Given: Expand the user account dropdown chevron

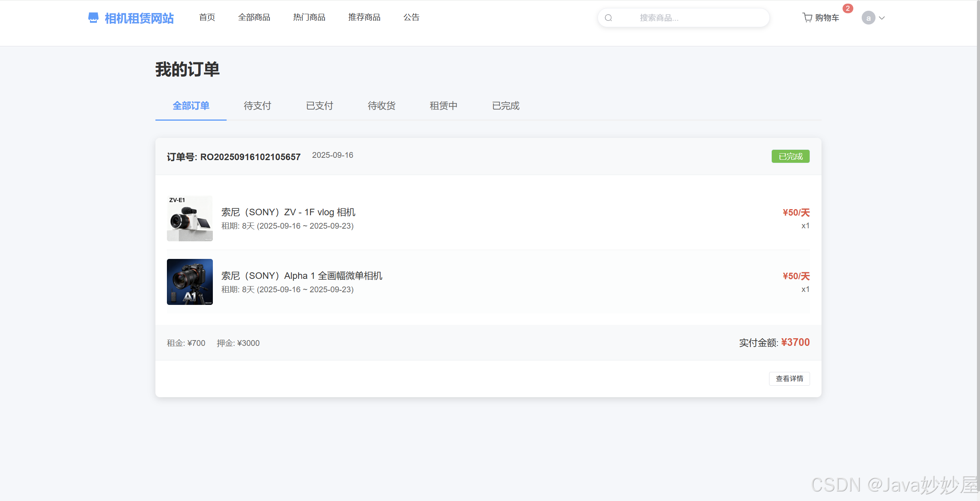Looking at the screenshot, I should (882, 18).
